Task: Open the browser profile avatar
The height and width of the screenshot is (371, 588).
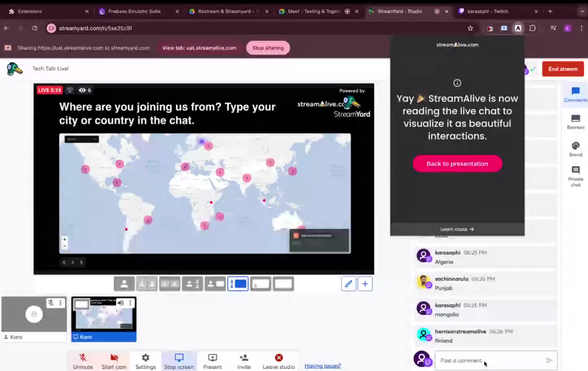Action: [x=568, y=28]
